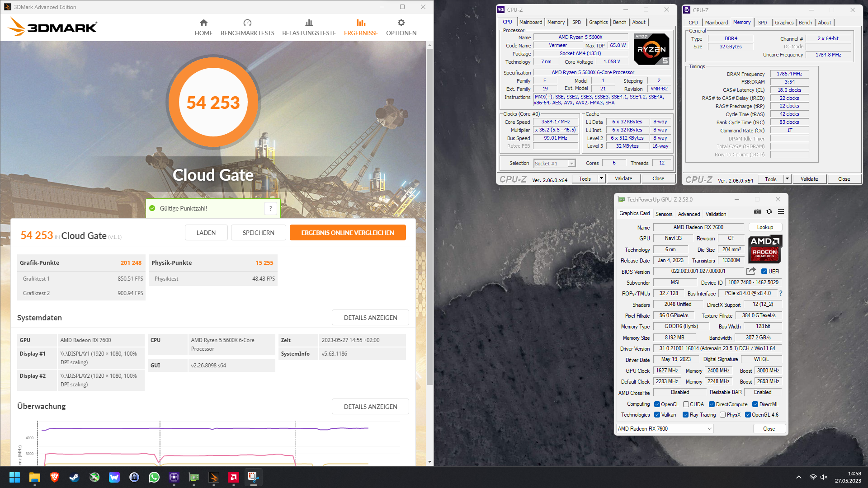The image size is (868, 488).
Task: Click the Lookup button in GPU-Z
Action: coord(765,227)
